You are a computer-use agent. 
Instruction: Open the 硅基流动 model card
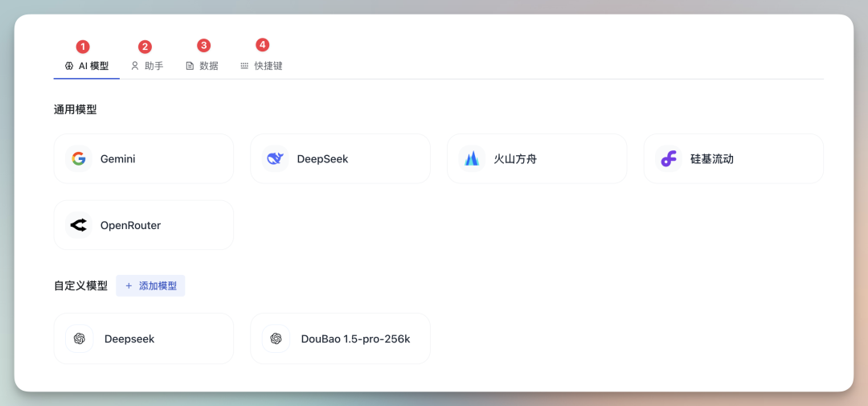(734, 158)
